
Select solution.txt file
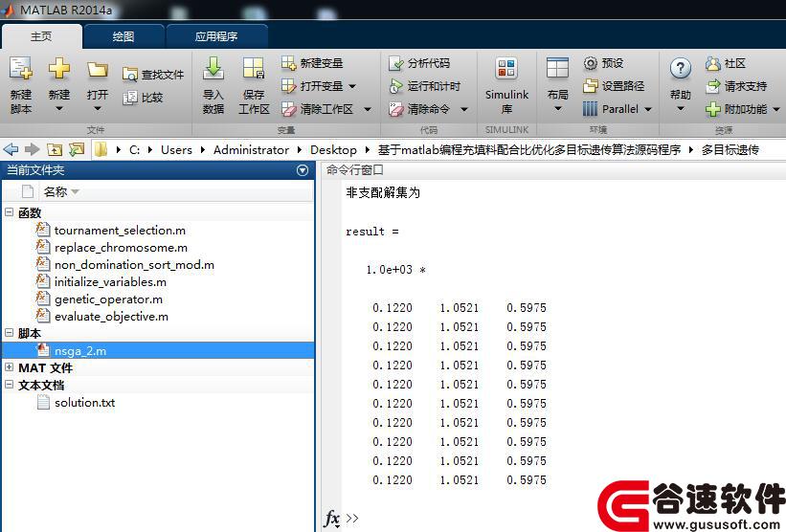84,403
